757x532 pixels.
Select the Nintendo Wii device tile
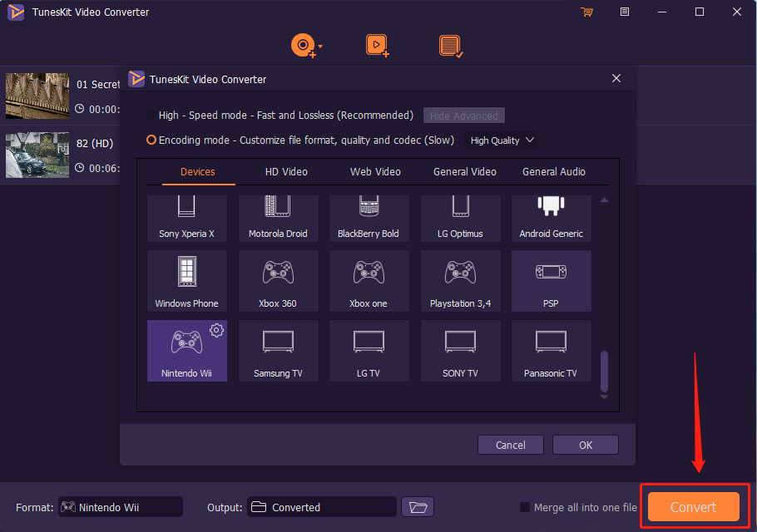187,351
